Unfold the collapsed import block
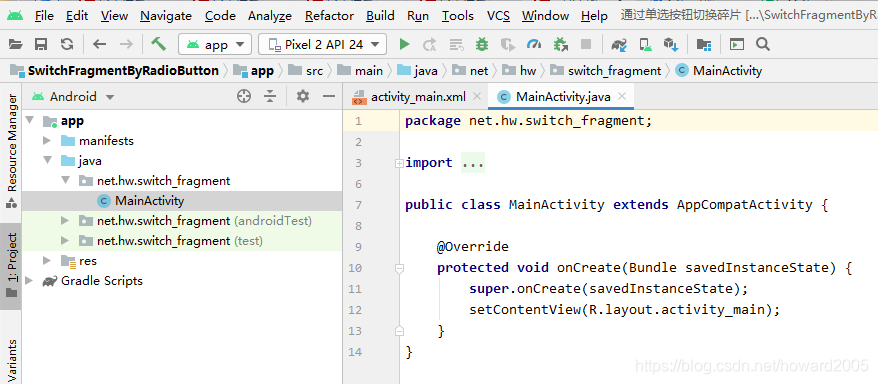Viewport: 878px width, 384px height. click(399, 163)
